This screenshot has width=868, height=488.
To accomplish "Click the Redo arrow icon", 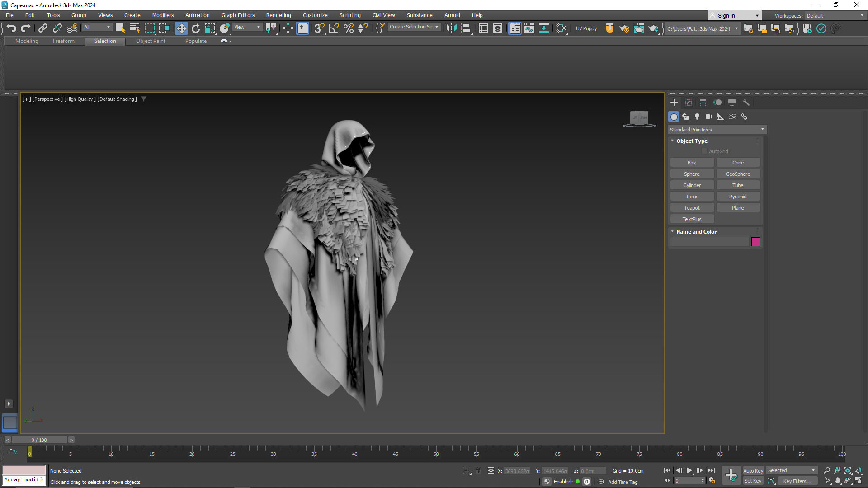I will coord(26,28).
